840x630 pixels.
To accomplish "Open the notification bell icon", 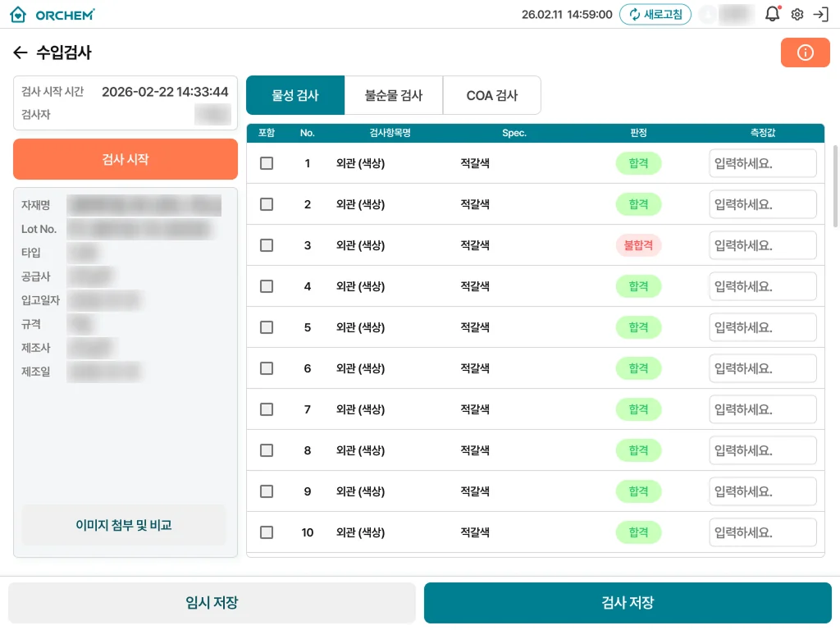I will (773, 14).
